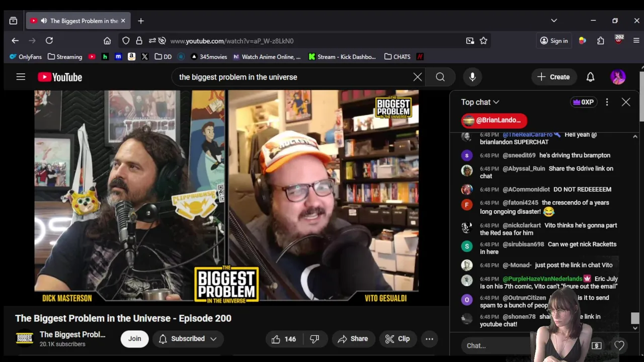
Task: Open more actions ellipsis under the video
Action: (429, 339)
